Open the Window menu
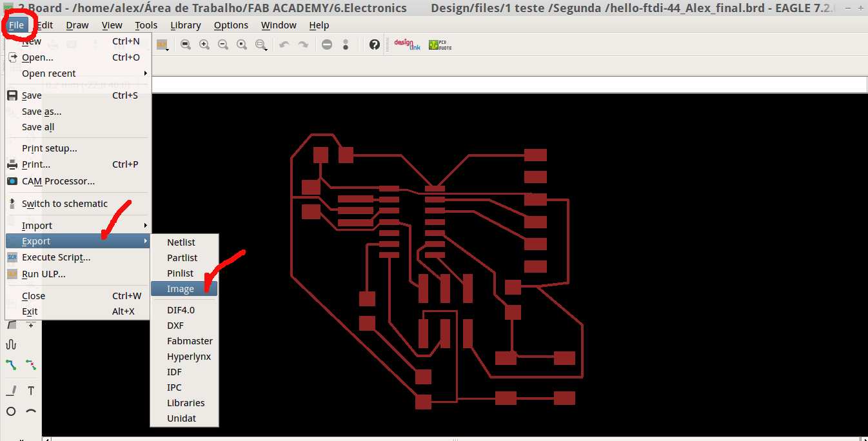The width and height of the screenshot is (868, 441). pyautogui.click(x=279, y=25)
